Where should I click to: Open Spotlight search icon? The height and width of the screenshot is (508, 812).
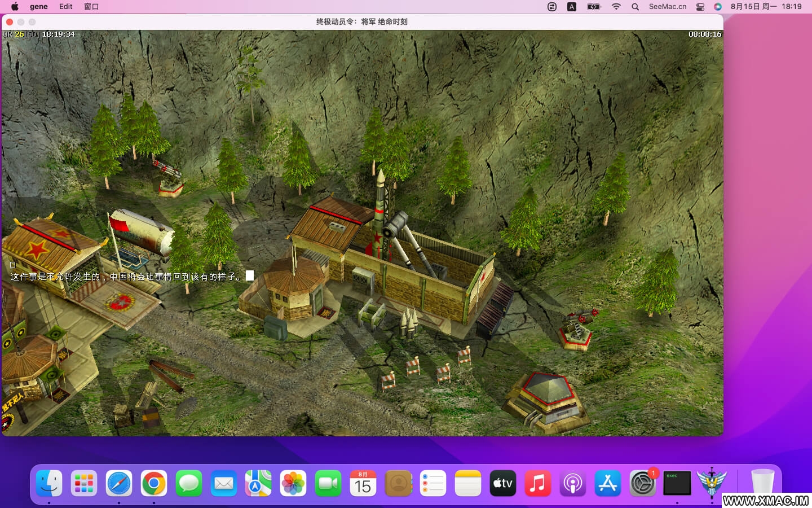pyautogui.click(x=636, y=7)
